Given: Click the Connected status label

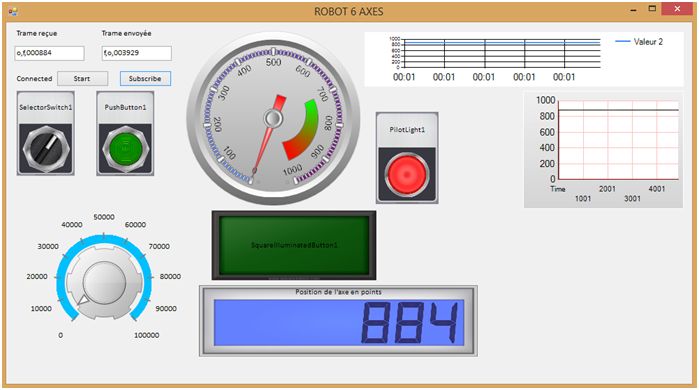Looking at the screenshot, I should [x=34, y=78].
